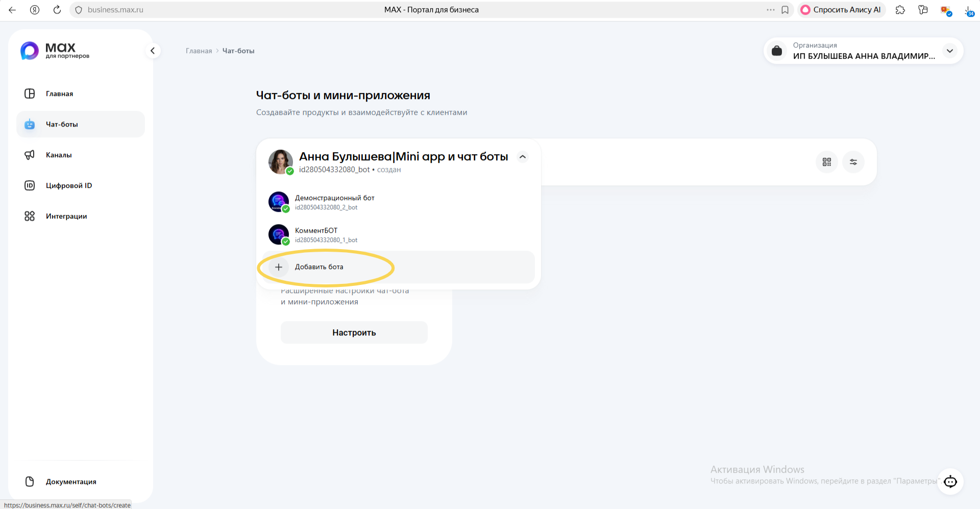
Task: Open Цифровой ID in the sidebar
Action: point(81,185)
